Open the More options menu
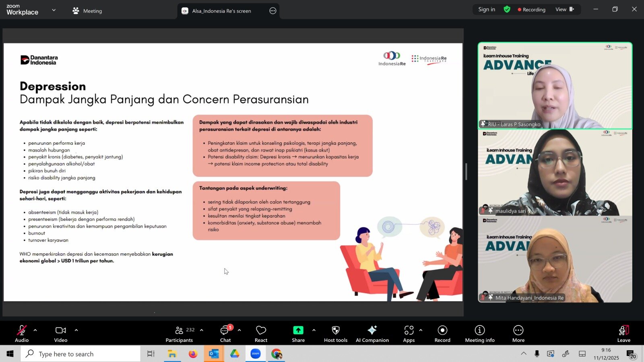644x362 pixels. tap(518, 334)
